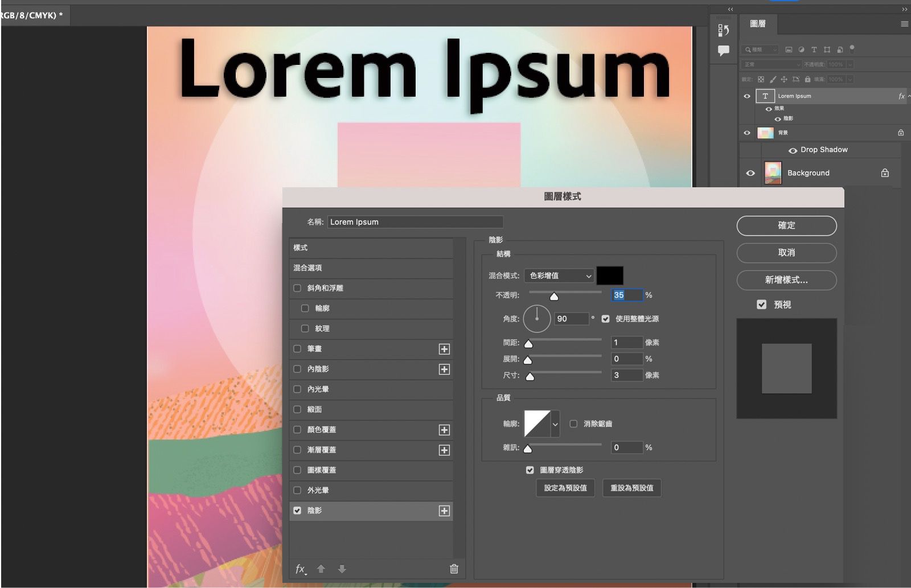Image resolution: width=911 pixels, height=588 pixels.
Task: Open the fx menu at dialog bottom
Action: click(x=301, y=569)
